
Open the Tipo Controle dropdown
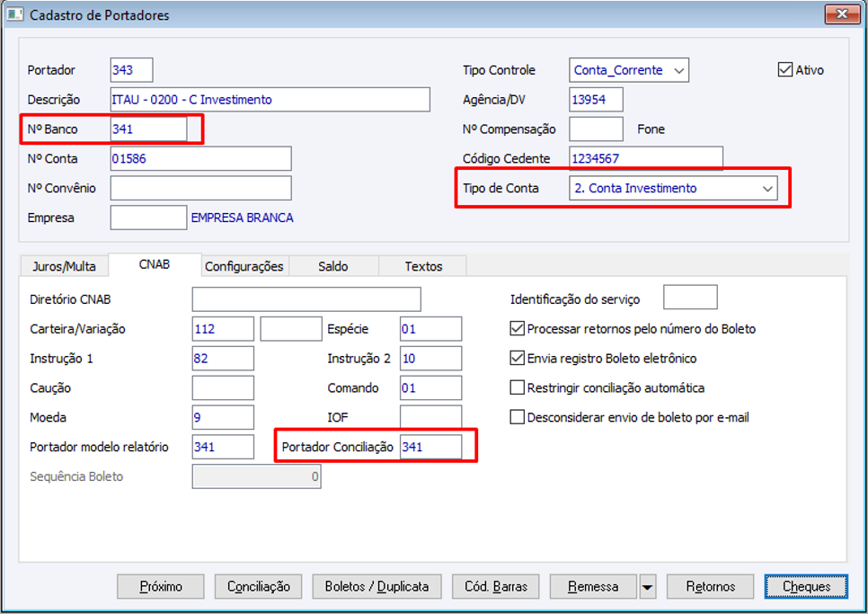pyautogui.click(x=679, y=70)
